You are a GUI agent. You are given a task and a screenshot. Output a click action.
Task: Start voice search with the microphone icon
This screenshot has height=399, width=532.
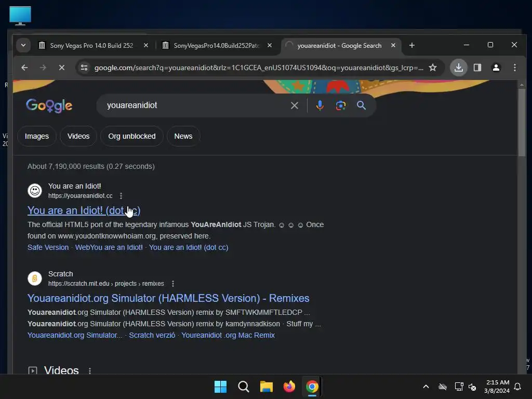coord(320,105)
